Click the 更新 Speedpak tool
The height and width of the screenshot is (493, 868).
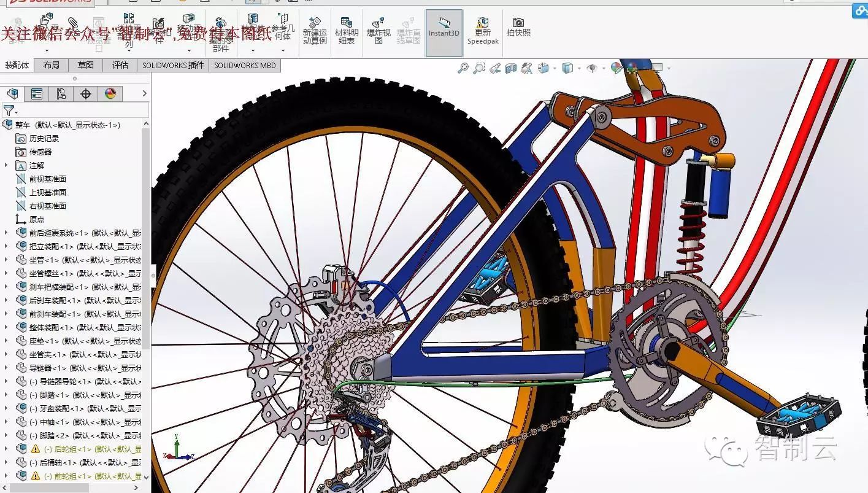483,31
